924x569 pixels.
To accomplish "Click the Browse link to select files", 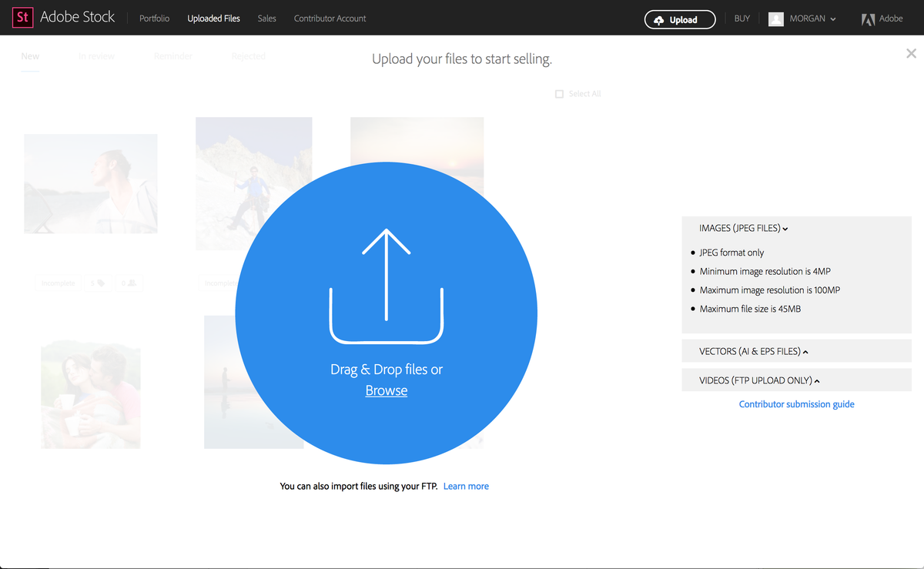I will click(x=386, y=390).
